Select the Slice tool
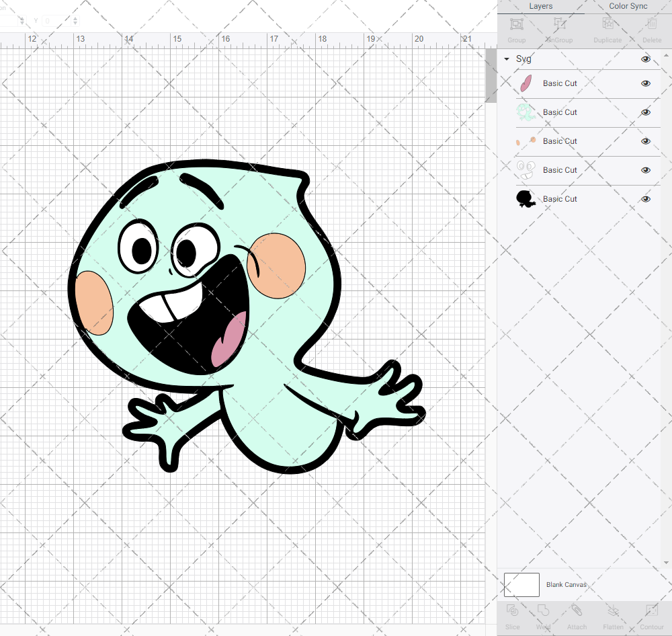This screenshot has height=636, width=672. coord(512,610)
